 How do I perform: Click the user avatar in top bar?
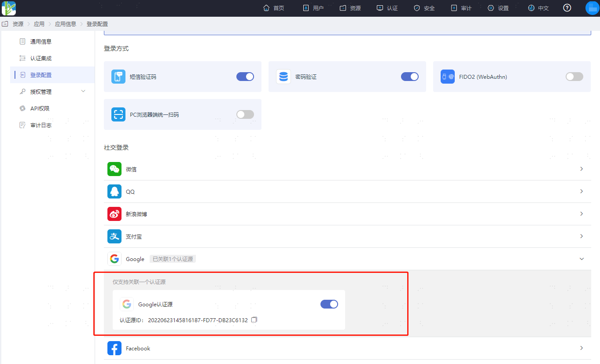coord(592,8)
